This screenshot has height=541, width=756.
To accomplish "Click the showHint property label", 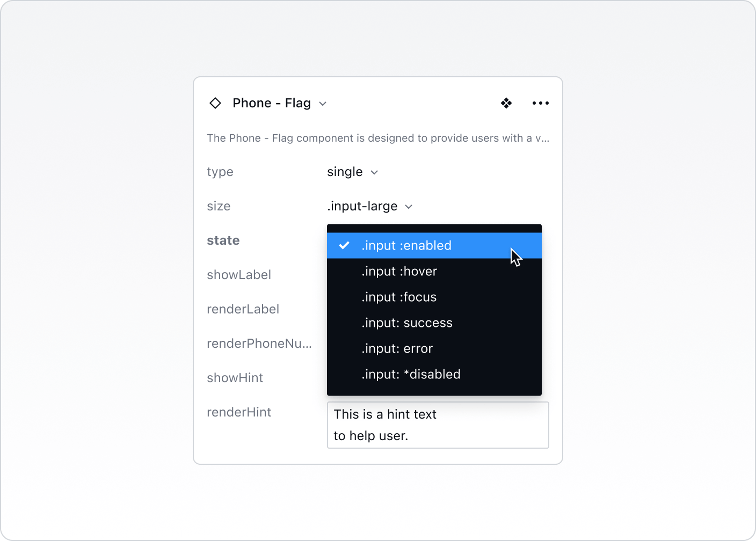I will 235,378.
